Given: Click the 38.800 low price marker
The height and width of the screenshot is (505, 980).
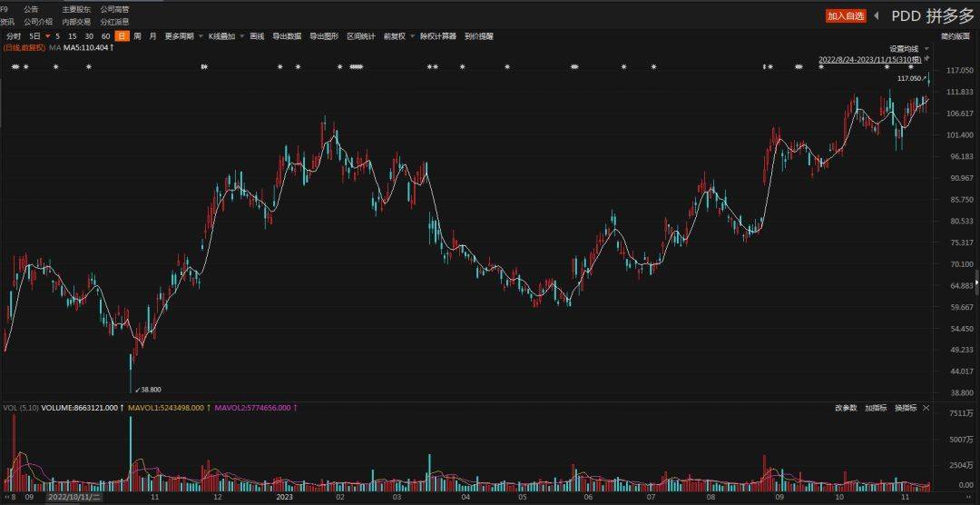Looking at the screenshot, I should [x=148, y=390].
